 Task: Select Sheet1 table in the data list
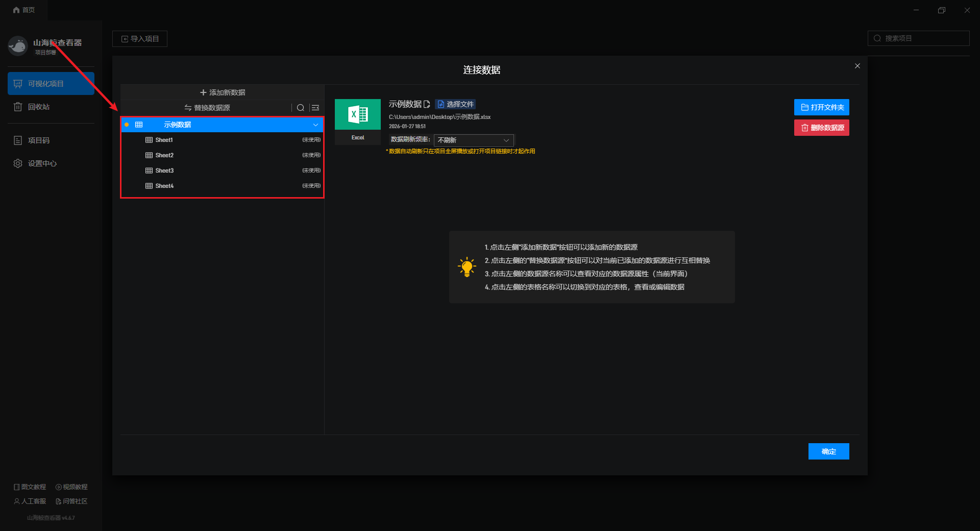(x=164, y=140)
